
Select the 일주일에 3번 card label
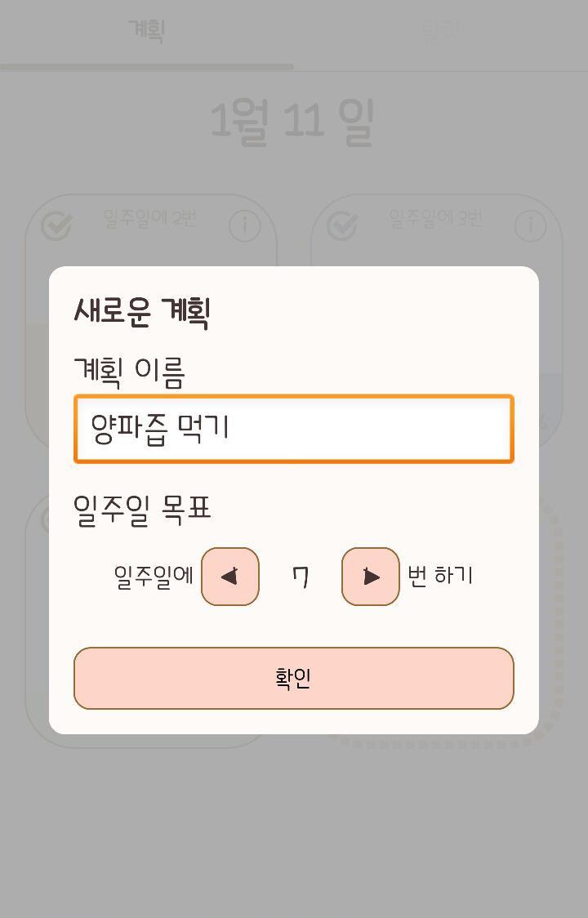(435, 218)
